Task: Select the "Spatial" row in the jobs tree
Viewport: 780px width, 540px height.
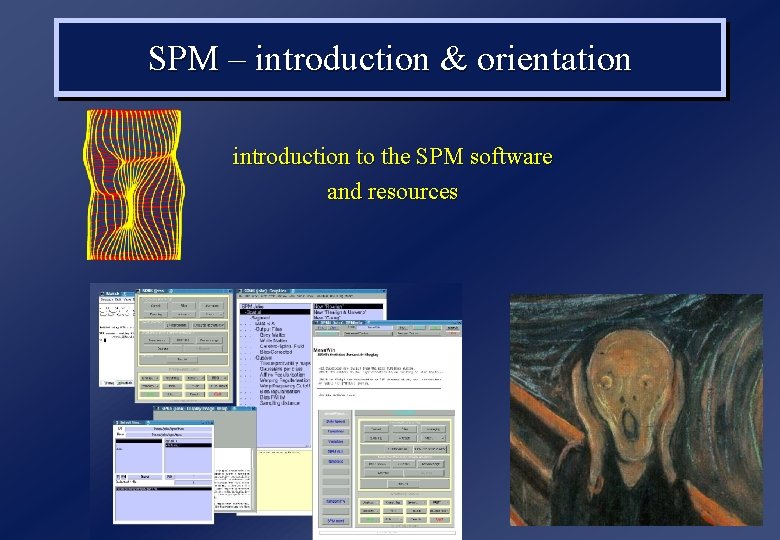Action: pos(275,312)
